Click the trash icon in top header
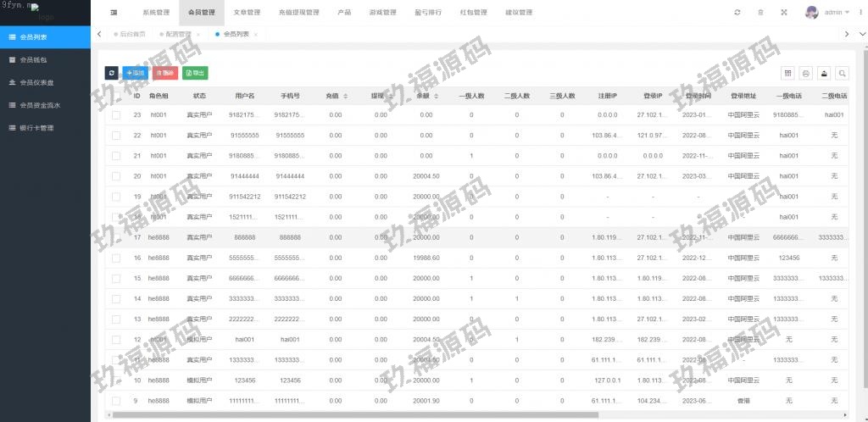Viewport: 868px width, 422px height. [x=760, y=13]
